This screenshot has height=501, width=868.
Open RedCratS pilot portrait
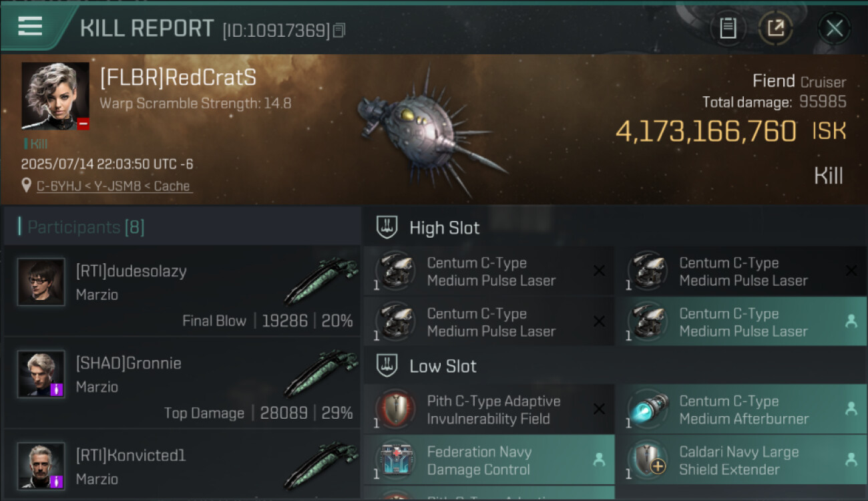click(x=55, y=96)
